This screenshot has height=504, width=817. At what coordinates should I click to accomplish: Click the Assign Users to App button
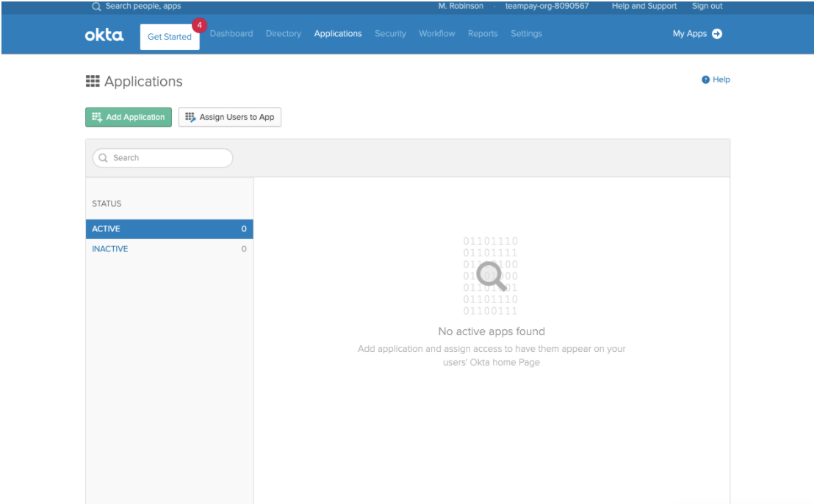pyautogui.click(x=230, y=118)
